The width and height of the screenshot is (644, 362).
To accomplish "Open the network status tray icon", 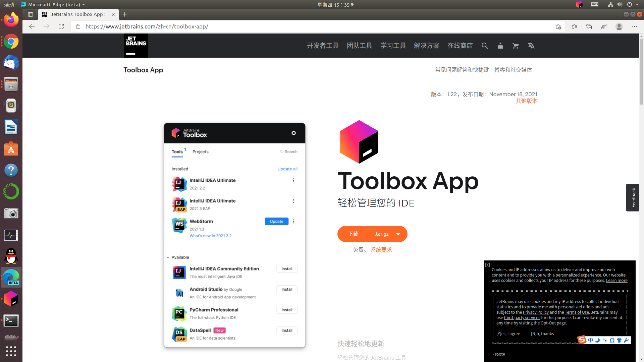I will point(610,4).
